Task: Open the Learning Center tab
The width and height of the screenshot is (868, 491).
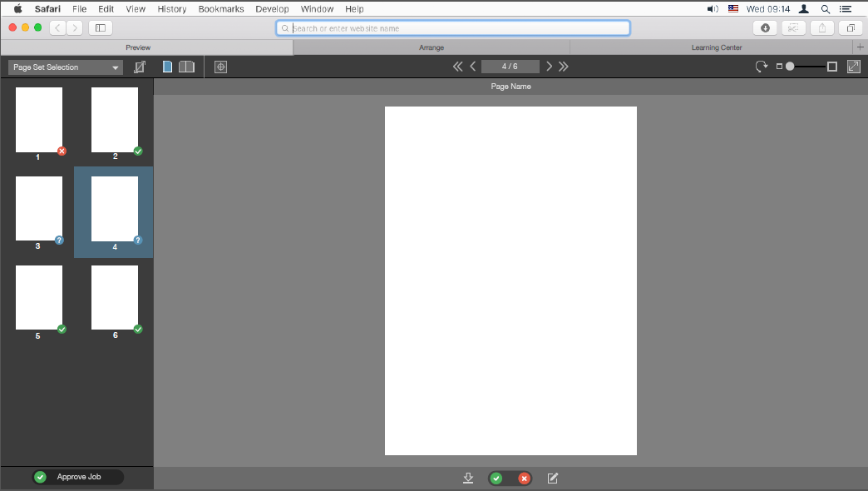Action: (x=716, y=47)
